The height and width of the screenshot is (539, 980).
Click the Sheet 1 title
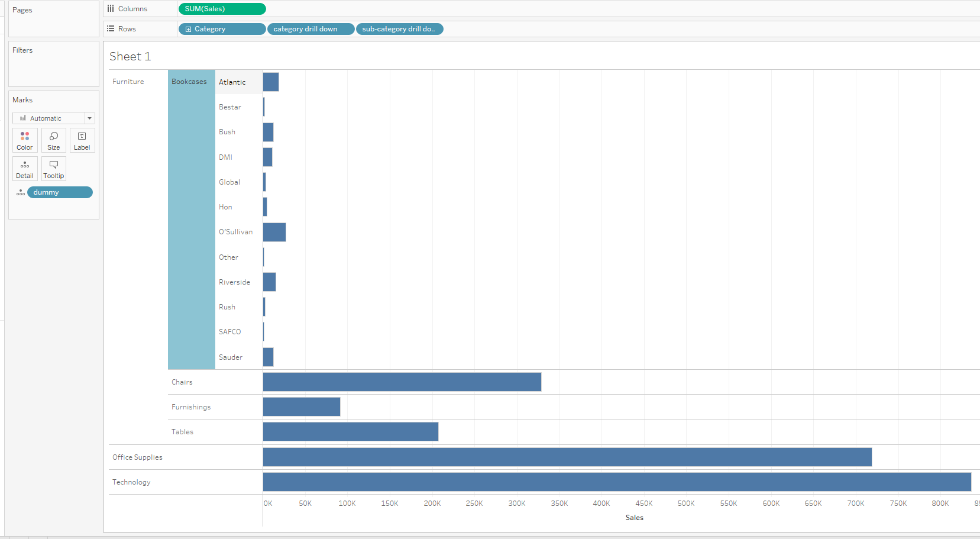[x=130, y=56]
